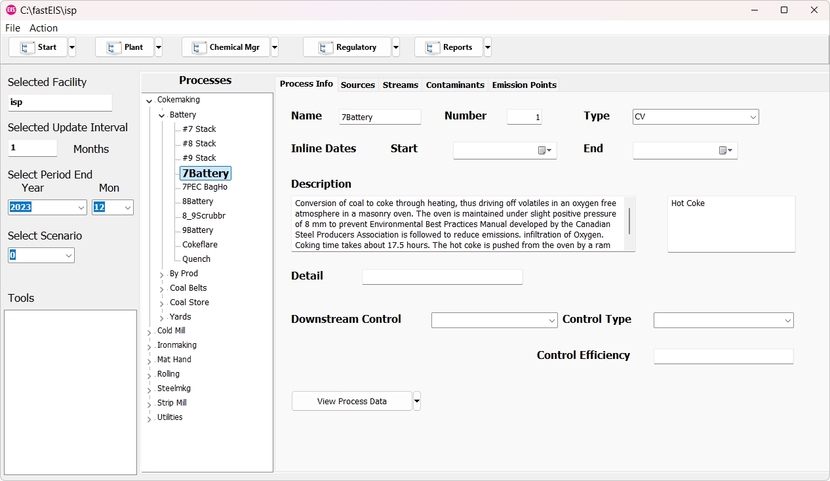Collapse the Cokemaking tree node
830x481 pixels.
pyautogui.click(x=149, y=101)
